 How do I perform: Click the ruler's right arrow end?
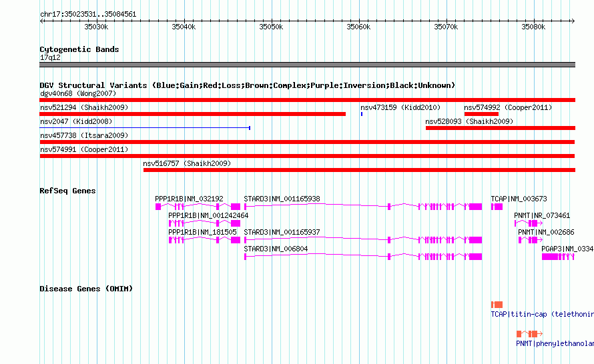pyautogui.click(x=573, y=21)
